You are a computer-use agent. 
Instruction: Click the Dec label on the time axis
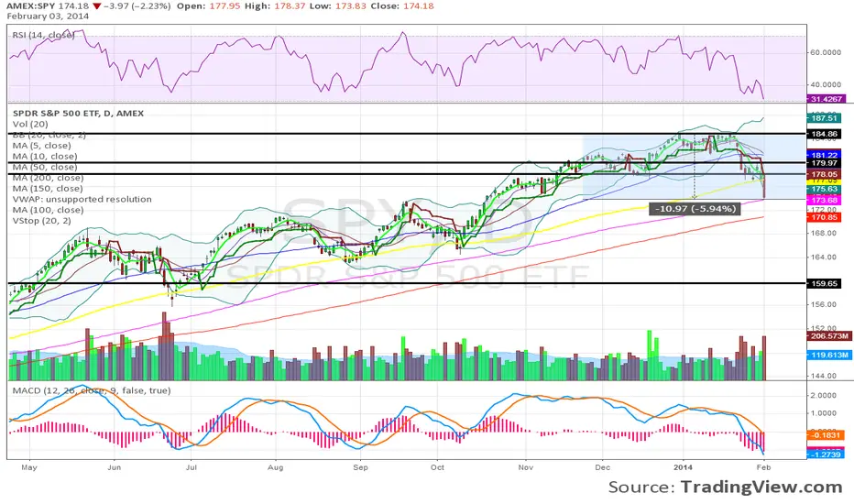[x=602, y=467]
